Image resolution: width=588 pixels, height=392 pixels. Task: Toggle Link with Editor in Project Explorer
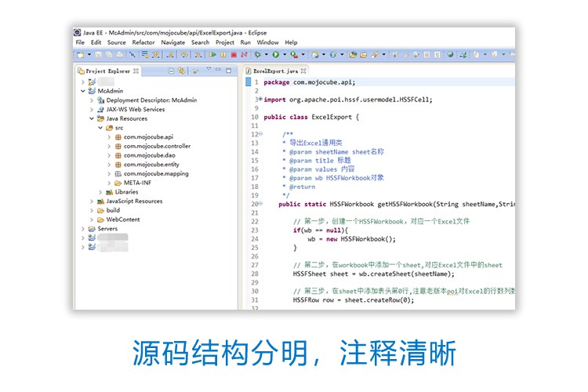point(182,71)
